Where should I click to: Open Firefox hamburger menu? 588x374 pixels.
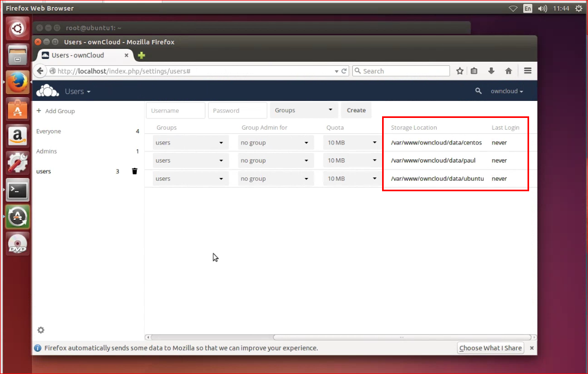(x=528, y=71)
